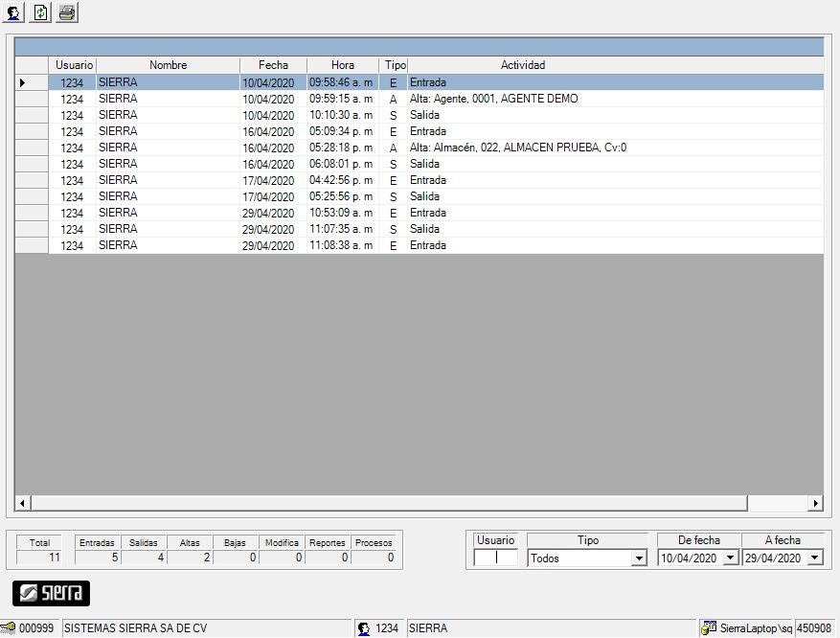Viewport: 840px width, 638px height.
Task: Click the user profile icon in toolbar
Action: tap(14, 13)
